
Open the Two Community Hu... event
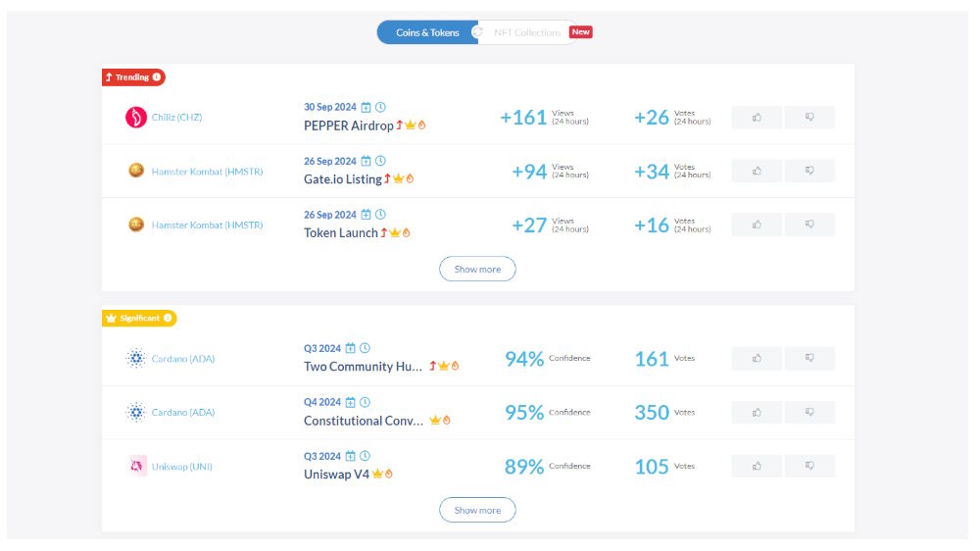(x=364, y=367)
